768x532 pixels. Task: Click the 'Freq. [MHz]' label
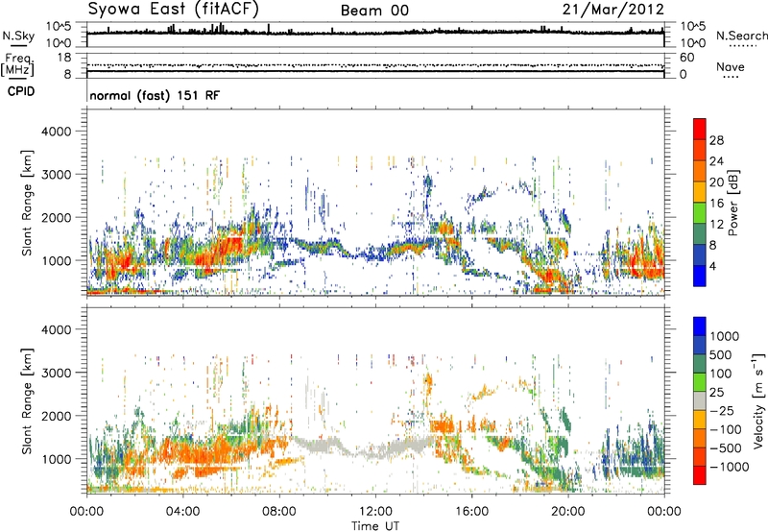pos(18,64)
